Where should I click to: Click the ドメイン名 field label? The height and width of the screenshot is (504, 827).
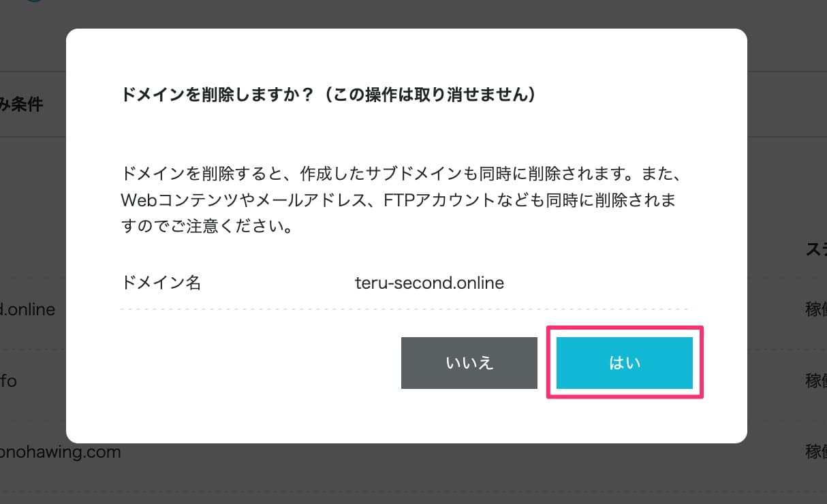tap(161, 283)
